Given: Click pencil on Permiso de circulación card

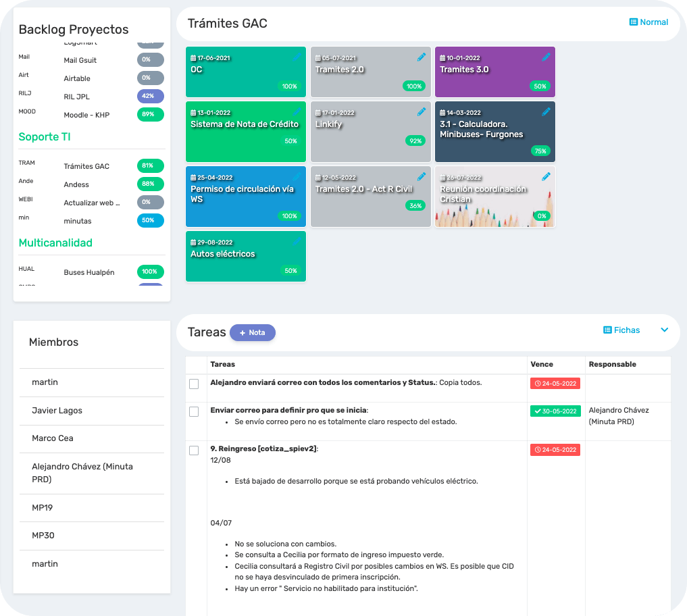Looking at the screenshot, I should coord(297,176).
